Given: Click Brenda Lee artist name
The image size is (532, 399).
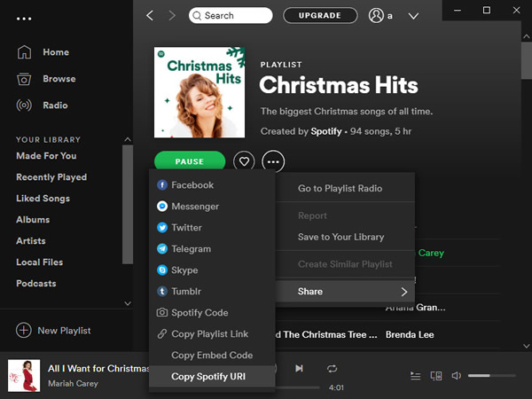Looking at the screenshot, I should (x=410, y=335).
